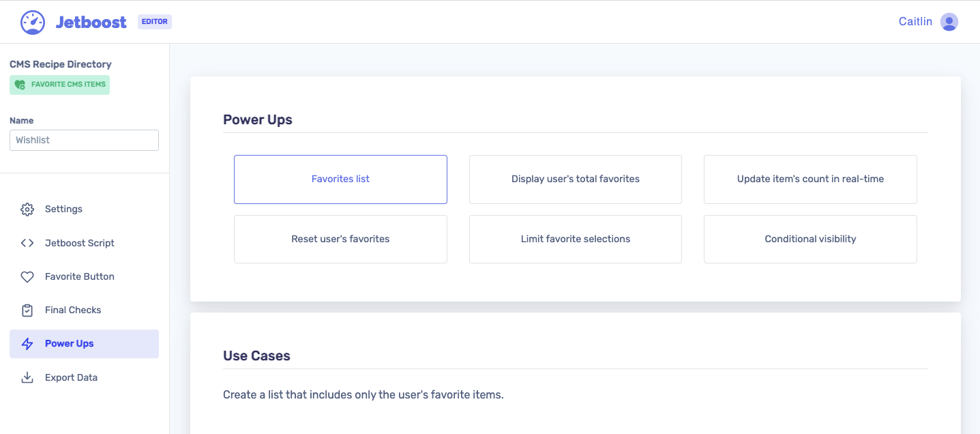Select the Reset user's favorites power up
The height and width of the screenshot is (434, 980).
click(x=340, y=239)
